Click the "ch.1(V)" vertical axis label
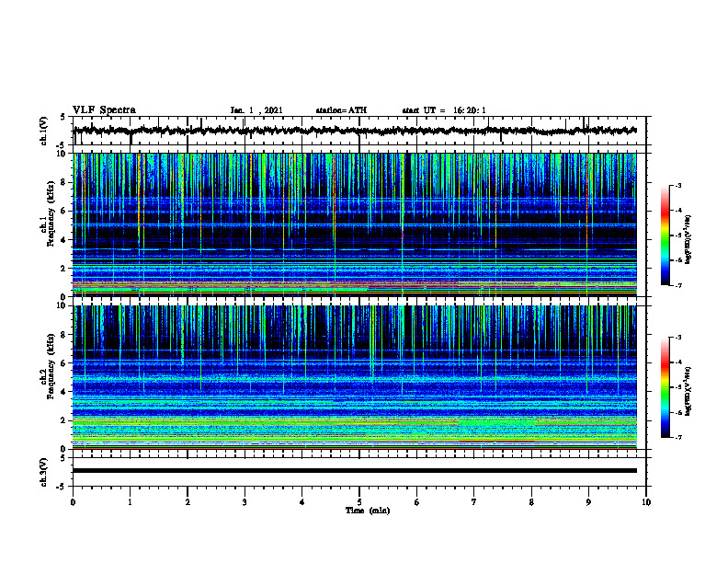This screenshot has height=563, width=728. 44,131
